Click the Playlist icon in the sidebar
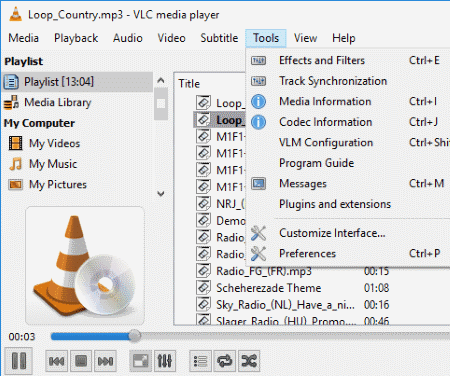The height and width of the screenshot is (376, 450). (11, 82)
